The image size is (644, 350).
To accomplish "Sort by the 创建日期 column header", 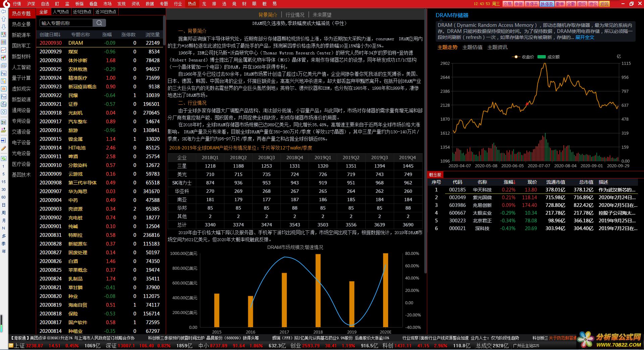I will coord(50,35).
